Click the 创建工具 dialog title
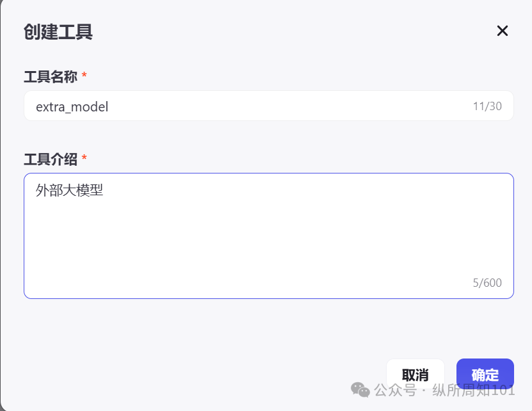This screenshot has width=532, height=411. click(58, 31)
